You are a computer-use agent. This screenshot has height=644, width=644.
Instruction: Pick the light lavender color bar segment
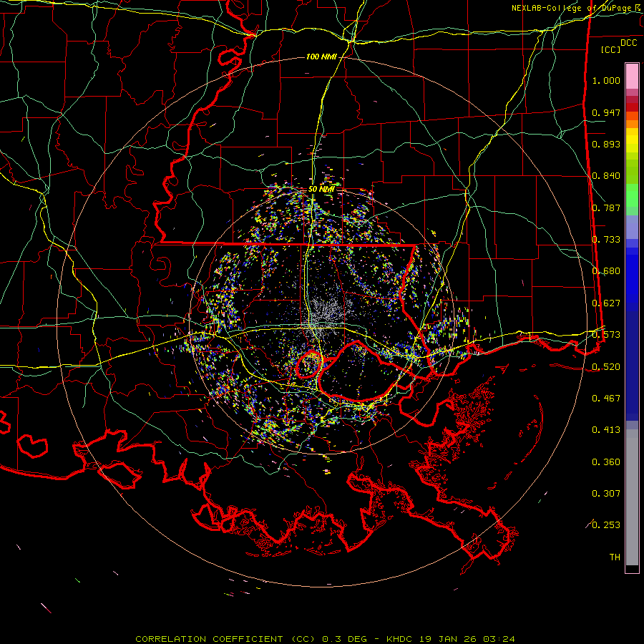tap(632, 227)
